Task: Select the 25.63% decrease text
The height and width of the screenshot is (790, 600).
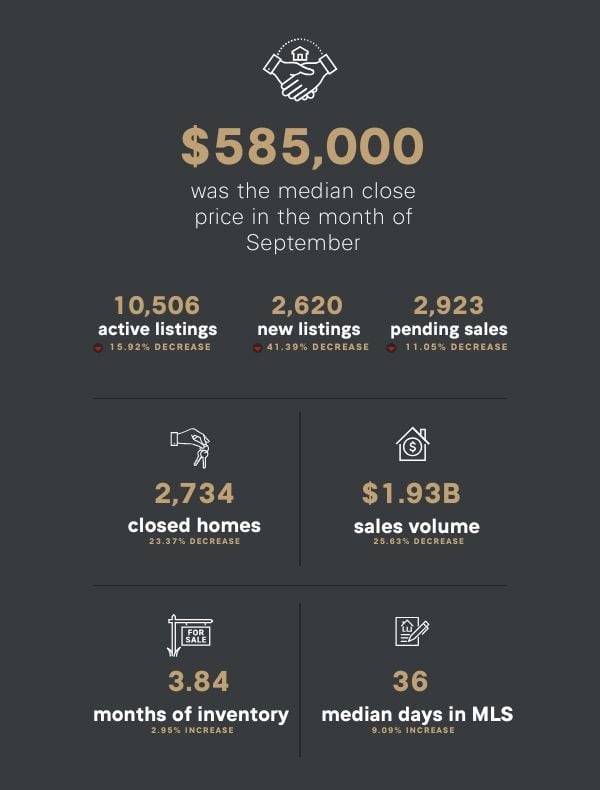Action: (x=419, y=542)
